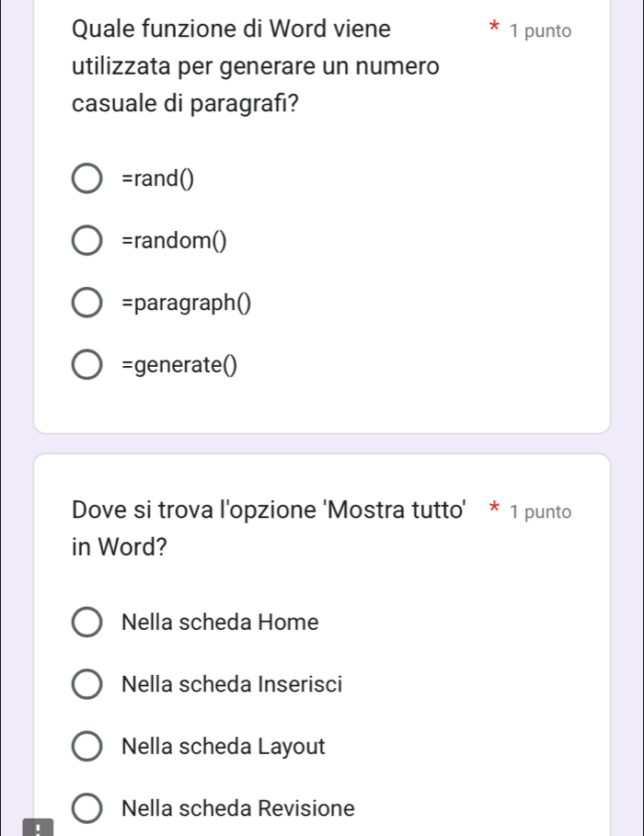Choose the =random() radio option

tap(87, 241)
